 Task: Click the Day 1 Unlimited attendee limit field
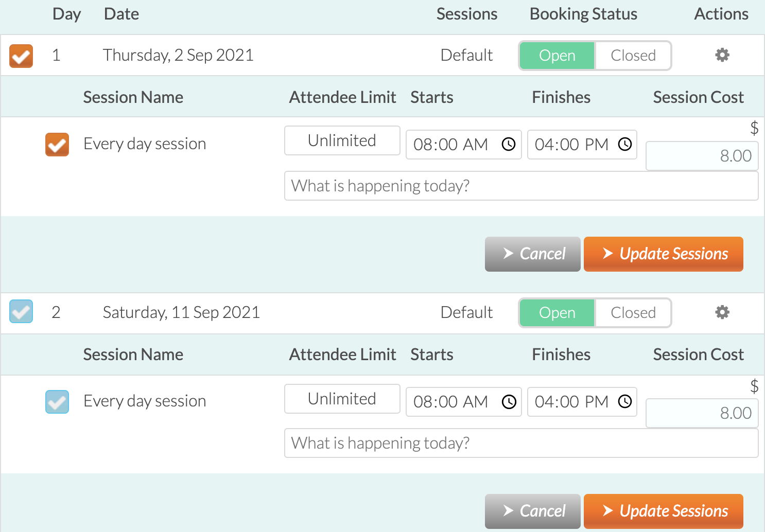point(342,140)
